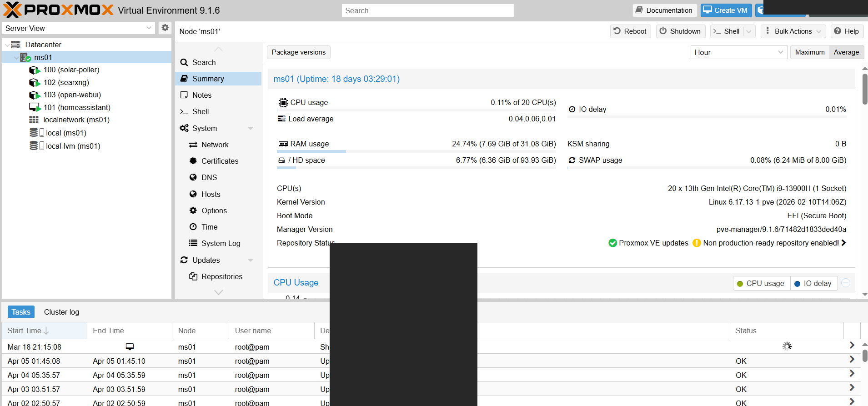Image resolution: width=868 pixels, height=406 pixels.
Task: Select VM 100 (solar-poller)
Action: [71, 70]
